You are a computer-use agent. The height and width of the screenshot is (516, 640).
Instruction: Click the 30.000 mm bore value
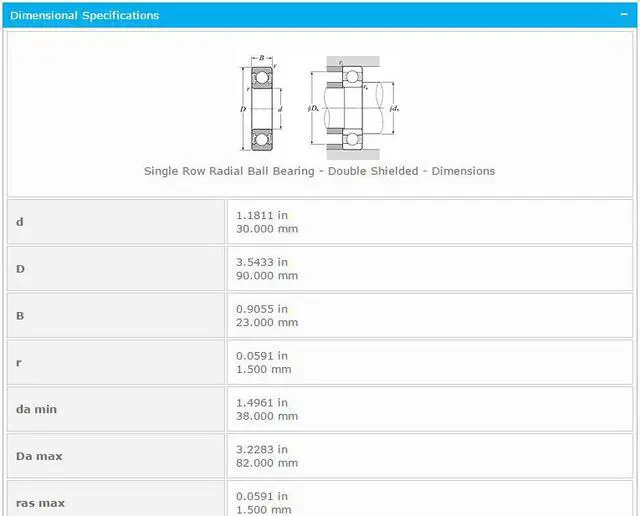(x=267, y=229)
